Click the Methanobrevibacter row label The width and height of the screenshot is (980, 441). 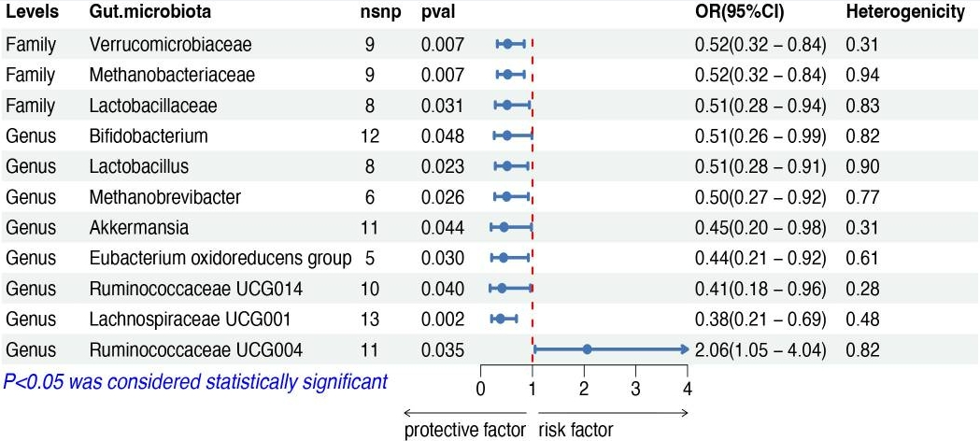165,196
